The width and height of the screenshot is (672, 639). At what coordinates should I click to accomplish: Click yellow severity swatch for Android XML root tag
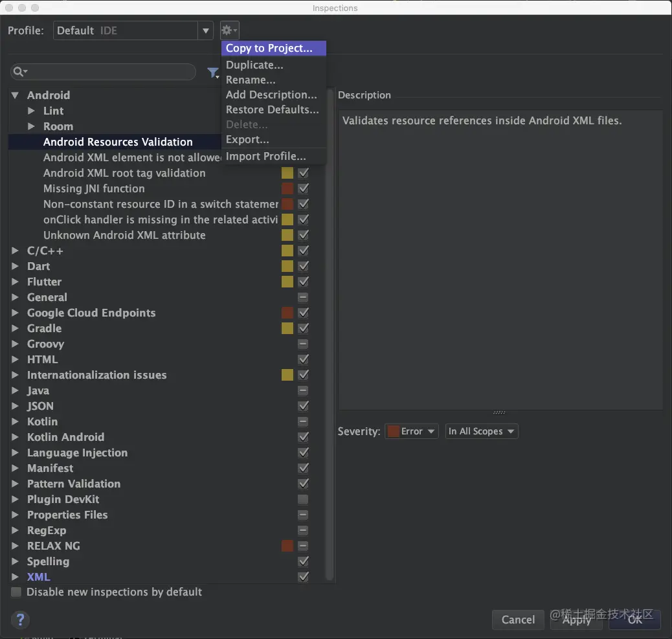click(287, 173)
